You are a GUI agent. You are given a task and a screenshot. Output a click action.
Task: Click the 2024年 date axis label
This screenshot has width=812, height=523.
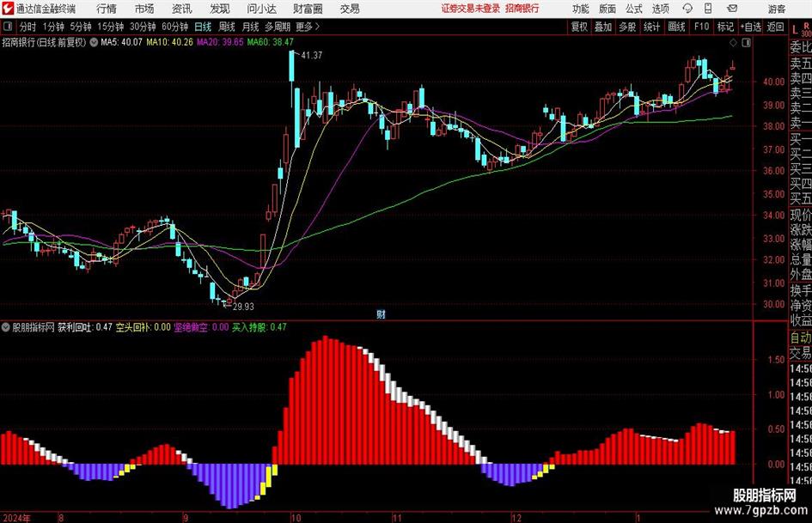tap(16, 518)
